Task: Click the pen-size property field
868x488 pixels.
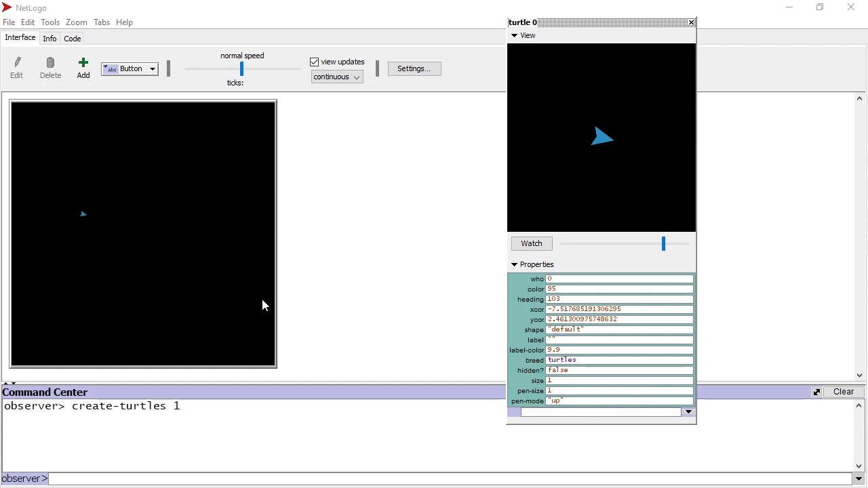Action: point(620,390)
